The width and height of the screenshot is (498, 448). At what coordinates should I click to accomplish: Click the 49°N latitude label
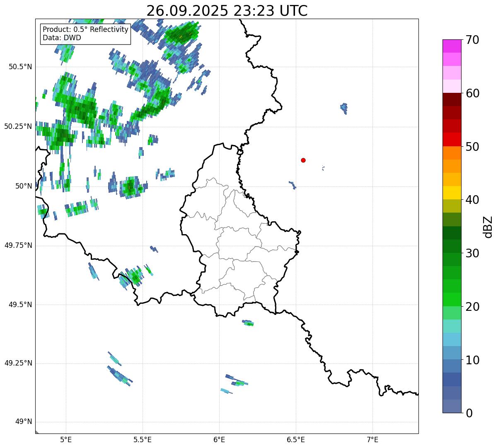point(24,422)
